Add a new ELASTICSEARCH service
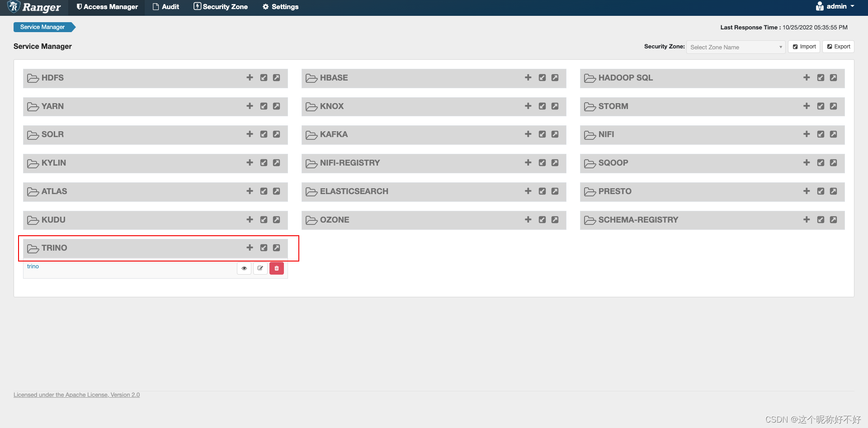The height and width of the screenshot is (428, 868). point(528,191)
